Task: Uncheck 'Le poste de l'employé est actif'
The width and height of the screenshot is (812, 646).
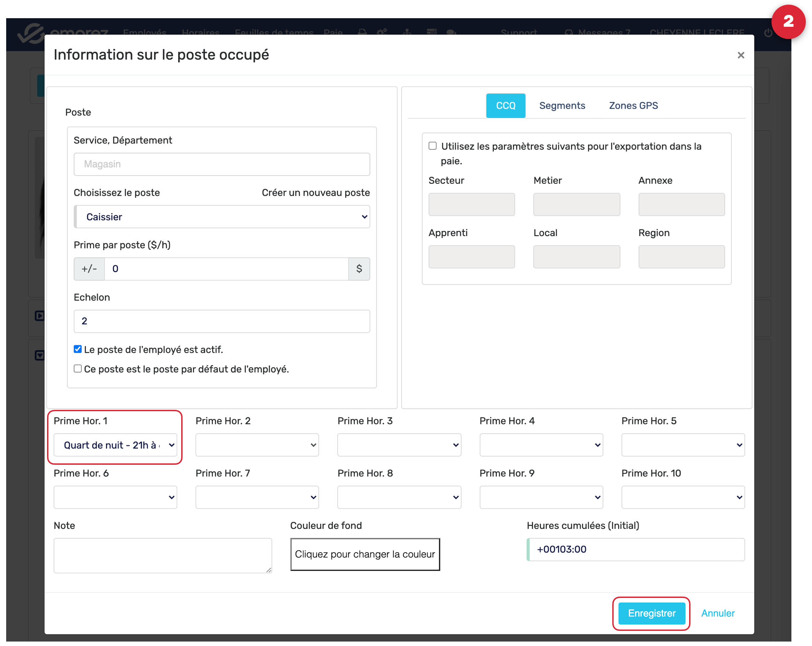Action: [x=78, y=349]
